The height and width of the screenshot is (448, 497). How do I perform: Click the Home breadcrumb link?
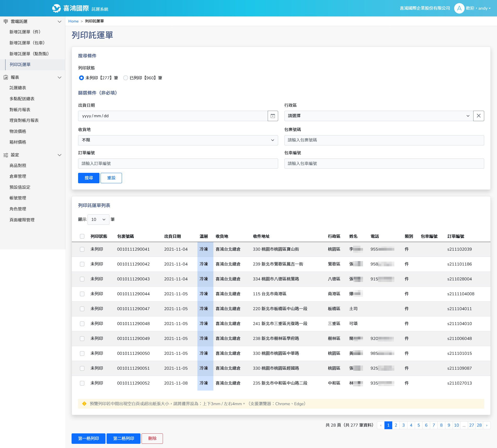73,21
